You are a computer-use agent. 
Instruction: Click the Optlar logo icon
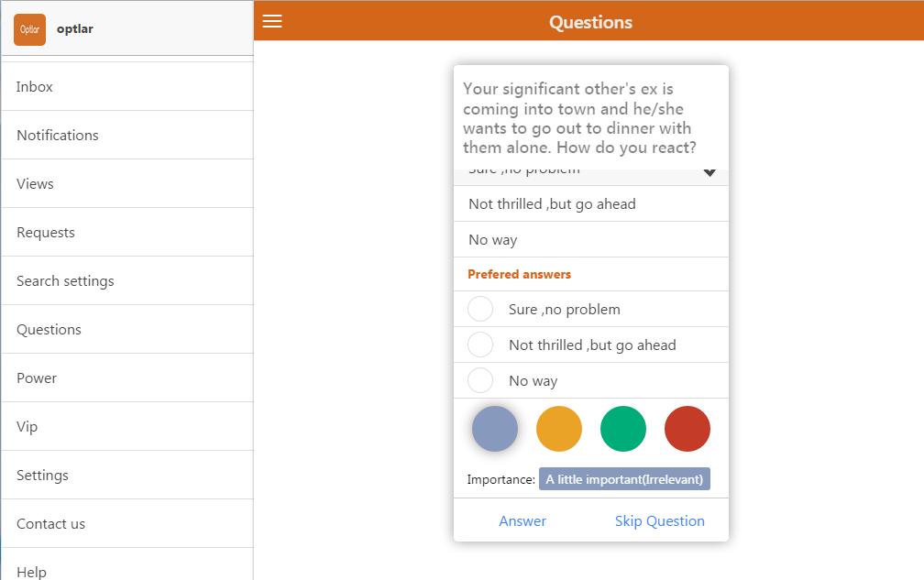30,29
